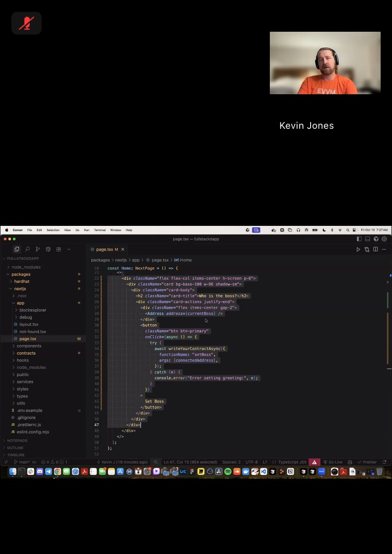Click nextjs in the breadcrumb
The image size is (392, 554).
coord(121,260)
